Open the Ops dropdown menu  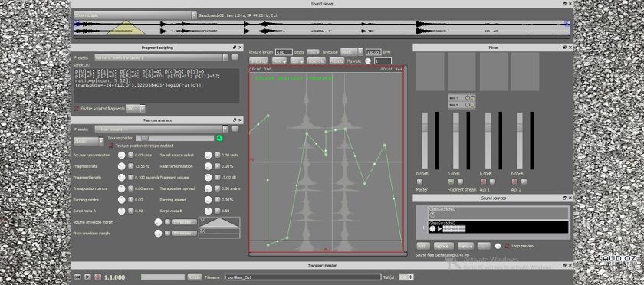[297, 61]
